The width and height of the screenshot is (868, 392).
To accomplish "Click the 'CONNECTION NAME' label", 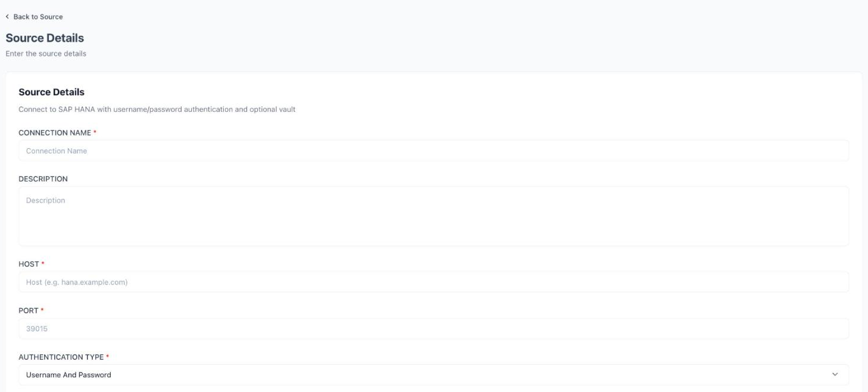I will pos(55,133).
